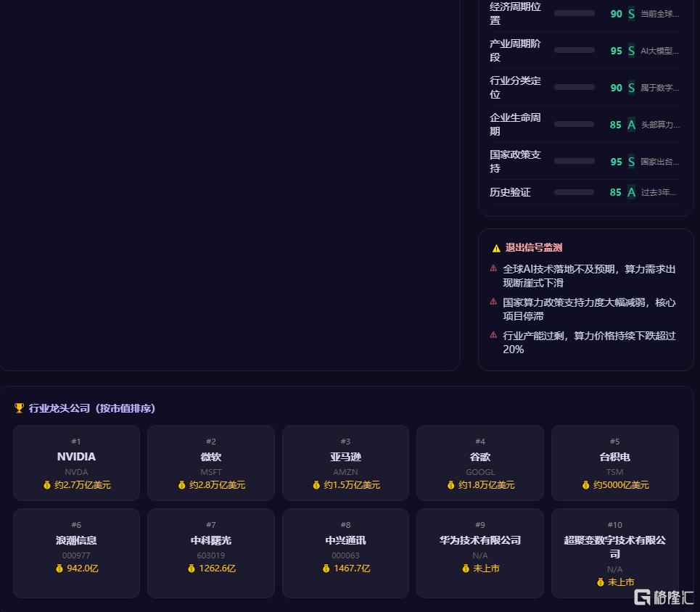Click the A grade badge for 历史验证

[x=631, y=192]
